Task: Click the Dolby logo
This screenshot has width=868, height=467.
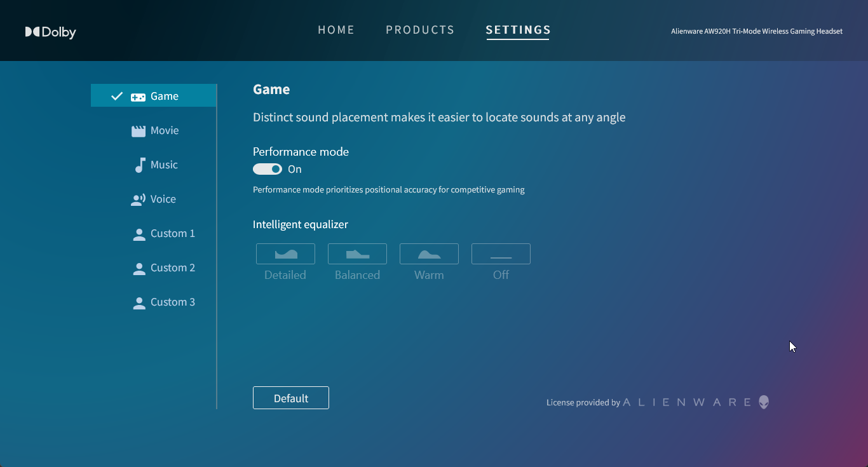Action: pos(50,32)
